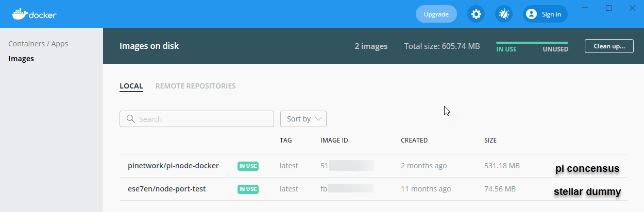Screen dimensions: 644x212
Task: Open the Containers / Apps section
Action: click(38, 44)
